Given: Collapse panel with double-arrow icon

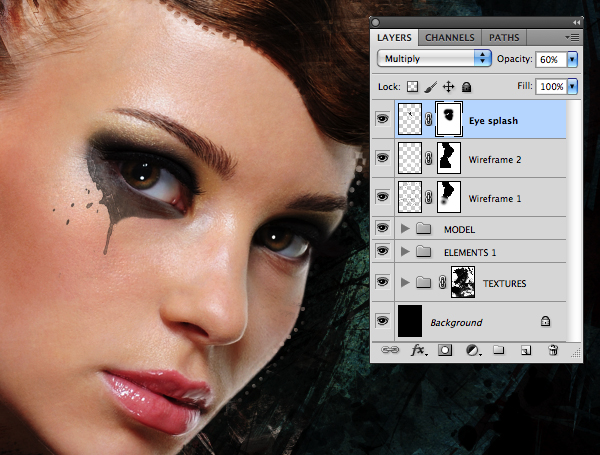Looking at the screenshot, I should pyautogui.click(x=576, y=23).
